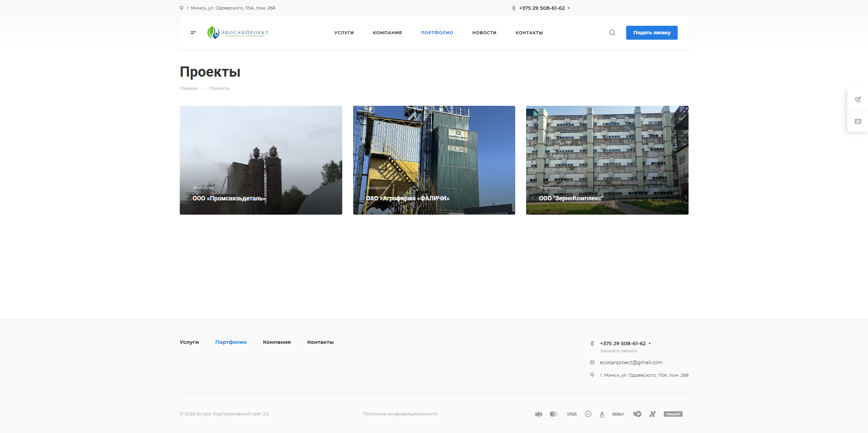The width and height of the screenshot is (868, 433).
Task: Open the ООО «Промсвязьдеталь» project card
Action: 261,160
